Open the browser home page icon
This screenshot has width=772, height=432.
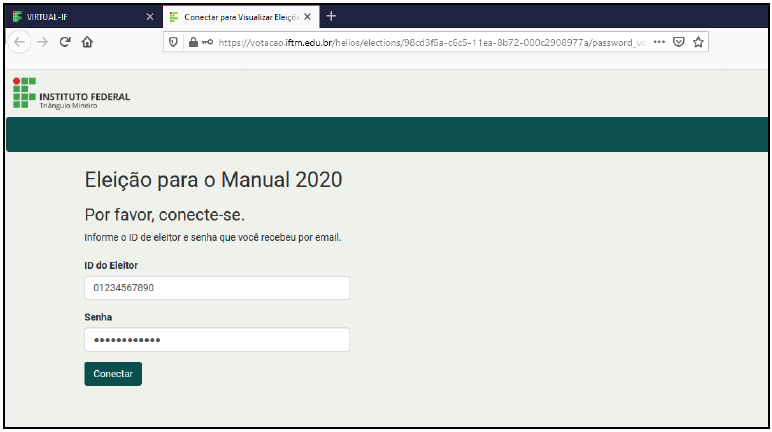[87, 42]
